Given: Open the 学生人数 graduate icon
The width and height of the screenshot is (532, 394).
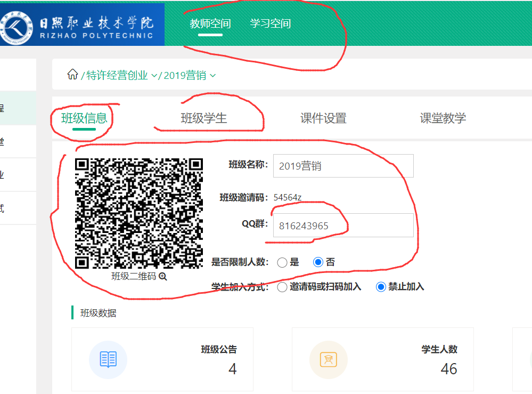Looking at the screenshot, I should pyautogui.click(x=329, y=360).
